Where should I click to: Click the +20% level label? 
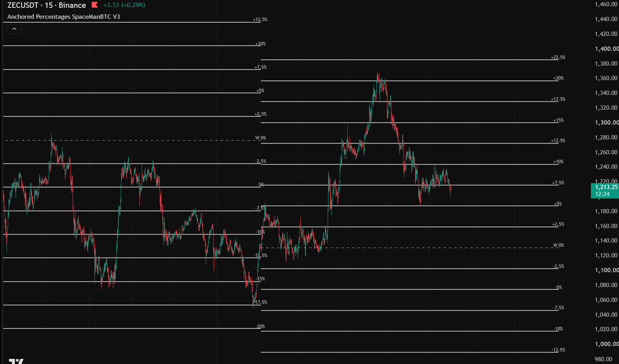click(x=558, y=78)
